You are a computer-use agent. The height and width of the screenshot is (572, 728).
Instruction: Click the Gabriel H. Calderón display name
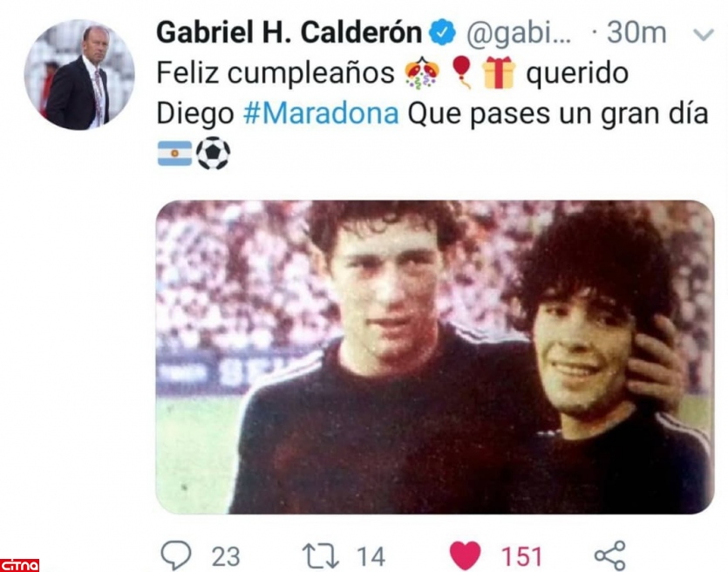[x=289, y=32]
